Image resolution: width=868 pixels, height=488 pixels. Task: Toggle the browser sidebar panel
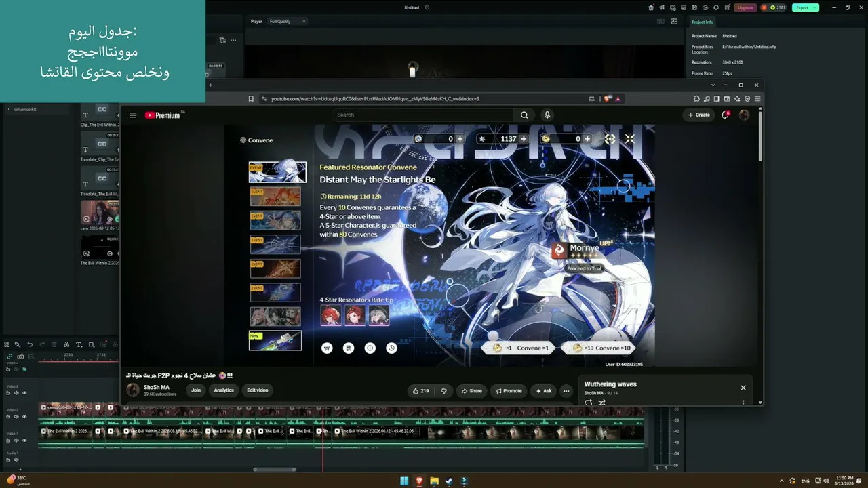[717, 99]
